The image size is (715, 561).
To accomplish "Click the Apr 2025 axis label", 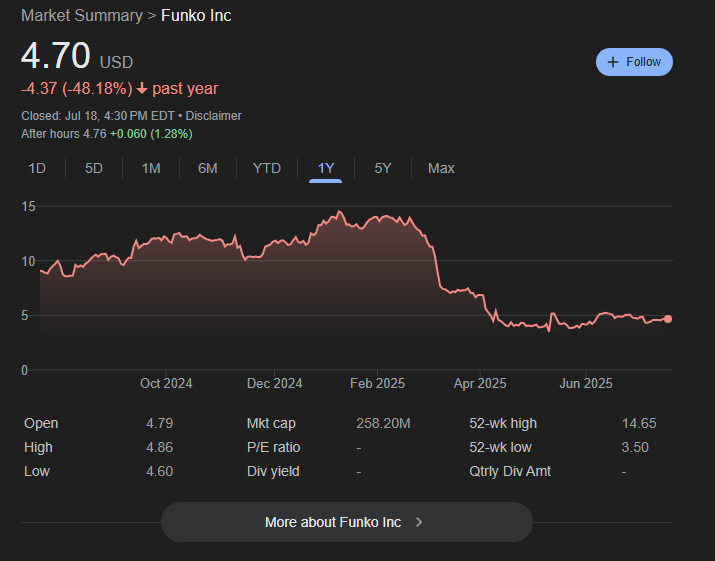I will 480,384.
